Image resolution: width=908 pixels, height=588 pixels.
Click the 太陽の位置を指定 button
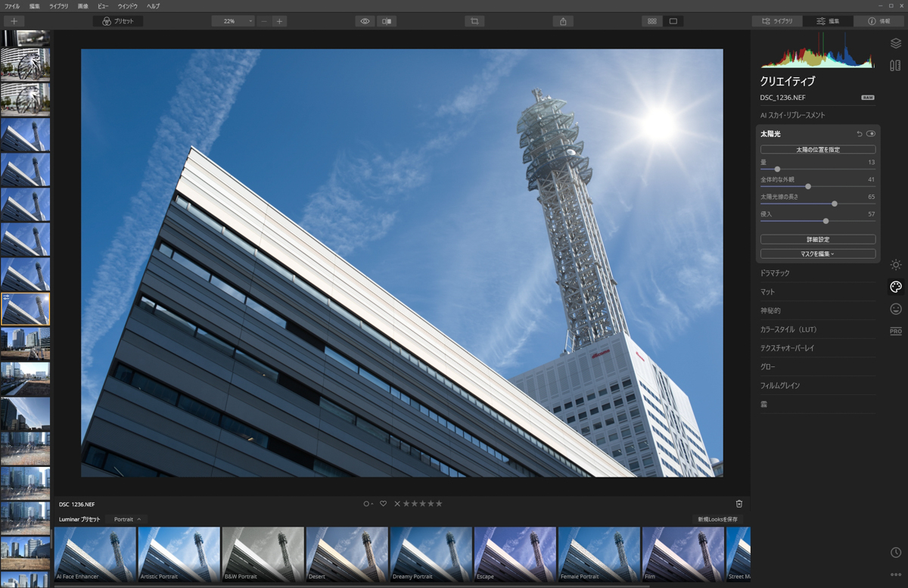coord(818,150)
